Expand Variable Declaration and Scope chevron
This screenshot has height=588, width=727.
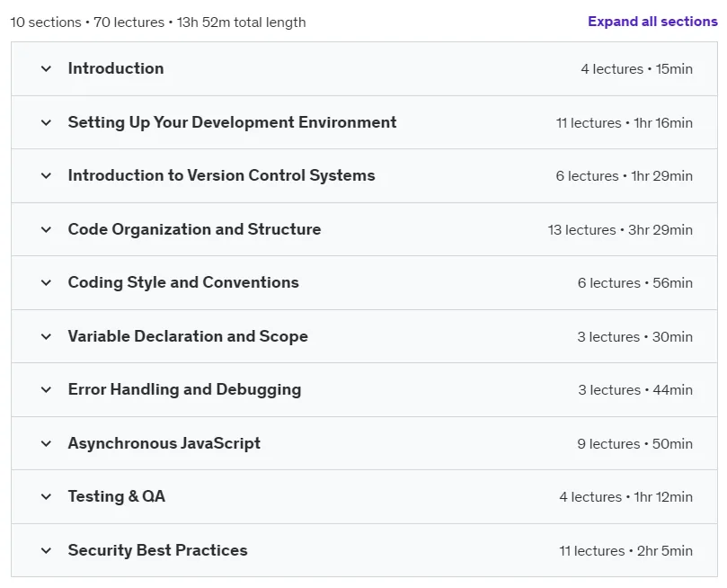[x=46, y=336]
